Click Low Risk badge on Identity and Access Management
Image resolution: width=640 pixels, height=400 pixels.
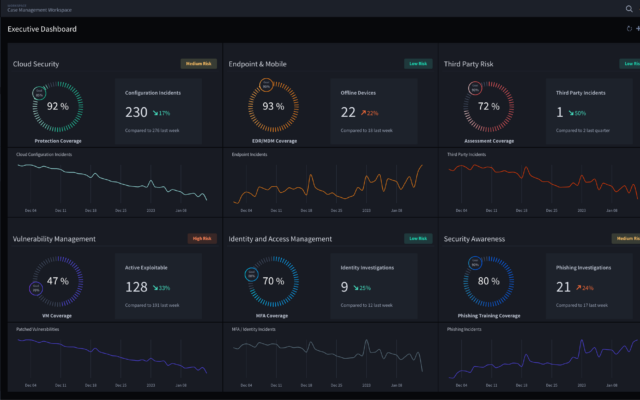(x=418, y=238)
